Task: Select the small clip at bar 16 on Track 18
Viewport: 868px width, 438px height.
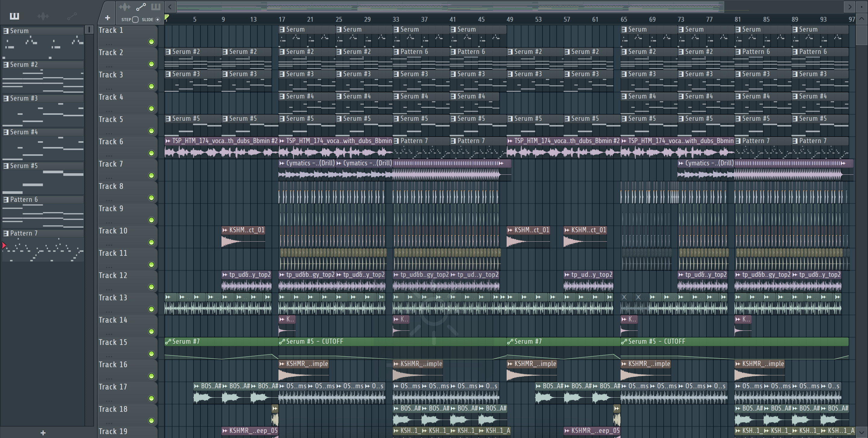Action: pos(275,415)
